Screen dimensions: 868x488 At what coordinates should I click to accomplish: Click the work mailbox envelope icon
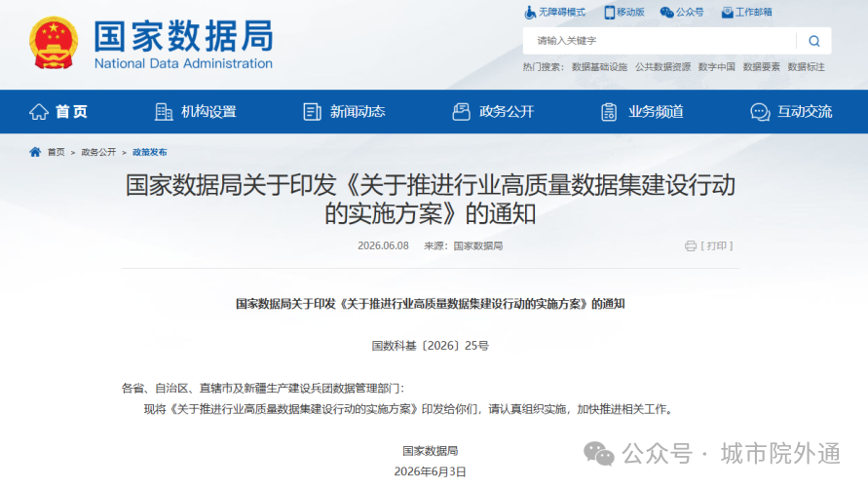tap(727, 12)
